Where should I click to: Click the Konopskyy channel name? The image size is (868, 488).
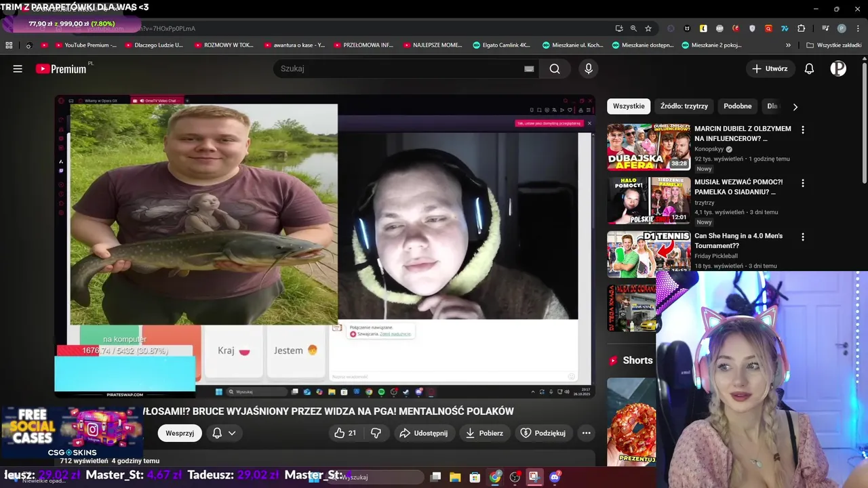coord(709,149)
